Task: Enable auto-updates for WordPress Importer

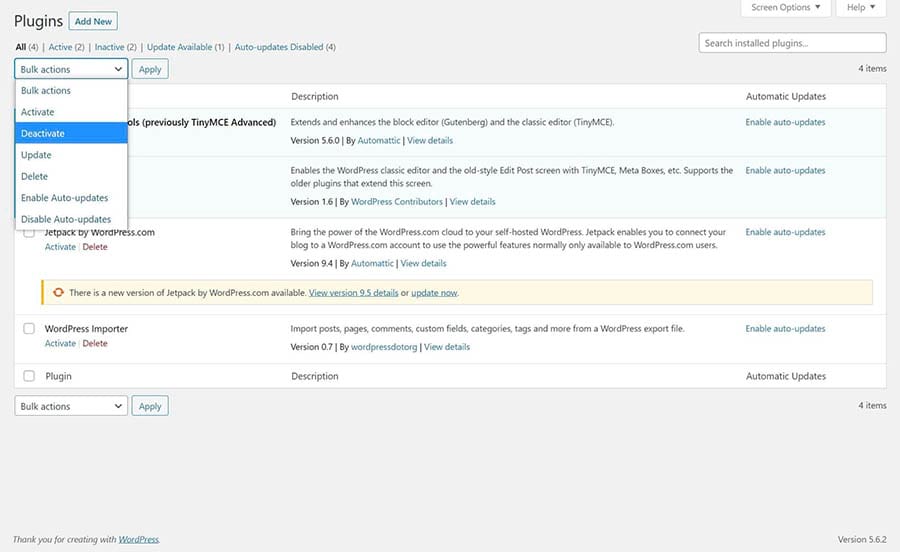Action: click(785, 329)
